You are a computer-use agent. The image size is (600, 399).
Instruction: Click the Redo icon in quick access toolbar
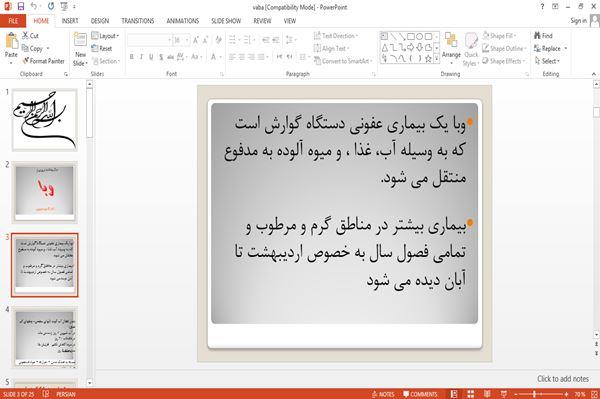[51, 7]
